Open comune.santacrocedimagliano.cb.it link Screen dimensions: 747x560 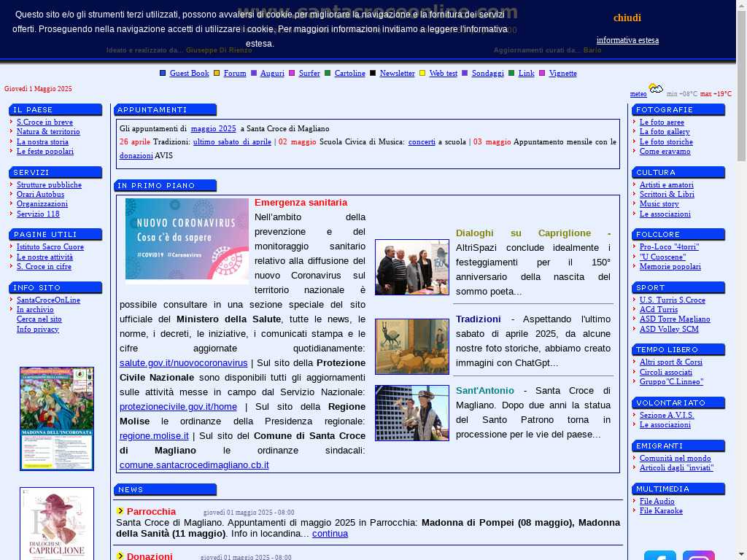[x=194, y=464]
